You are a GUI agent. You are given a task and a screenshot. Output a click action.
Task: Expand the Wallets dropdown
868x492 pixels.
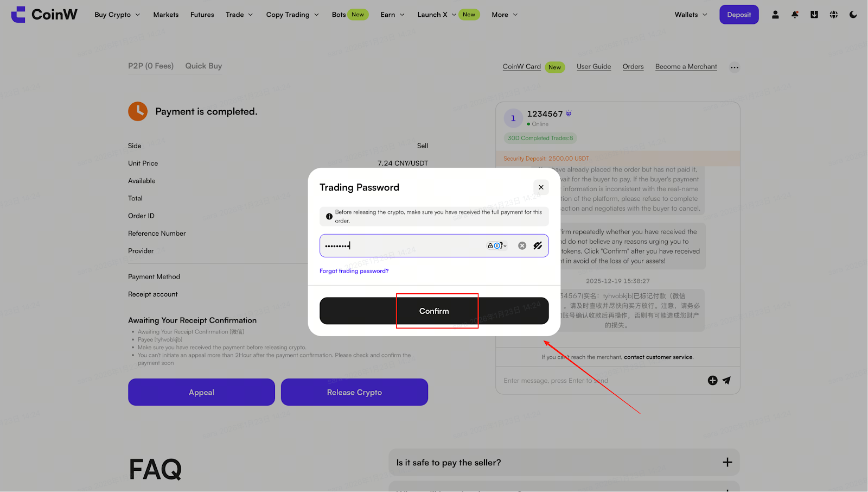click(x=691, y=15)
